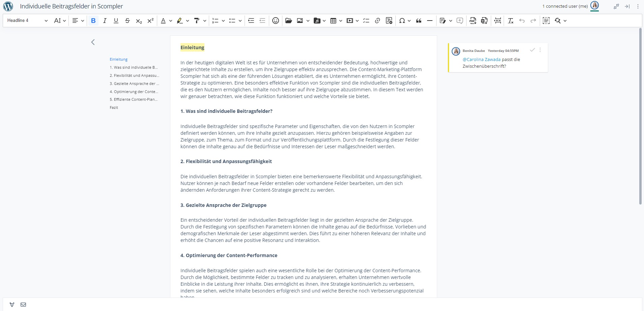Viewport: 644px width, 311px height.
Task: Open the font color picker
Action: point(163,21)
